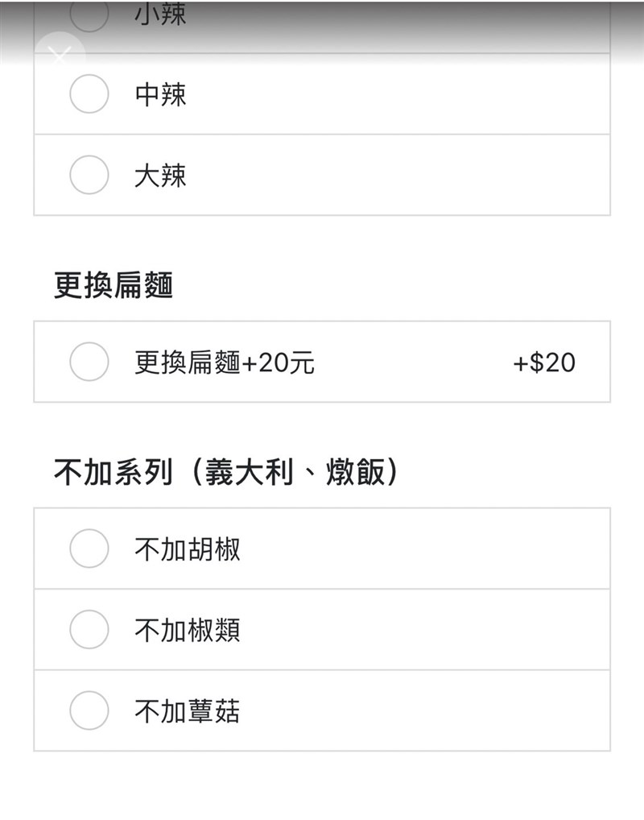Image resolution: width=644 pixels, height=820 pixels.
Task: Select the 中辣 radio circle
Action: (x=89, y=94)
